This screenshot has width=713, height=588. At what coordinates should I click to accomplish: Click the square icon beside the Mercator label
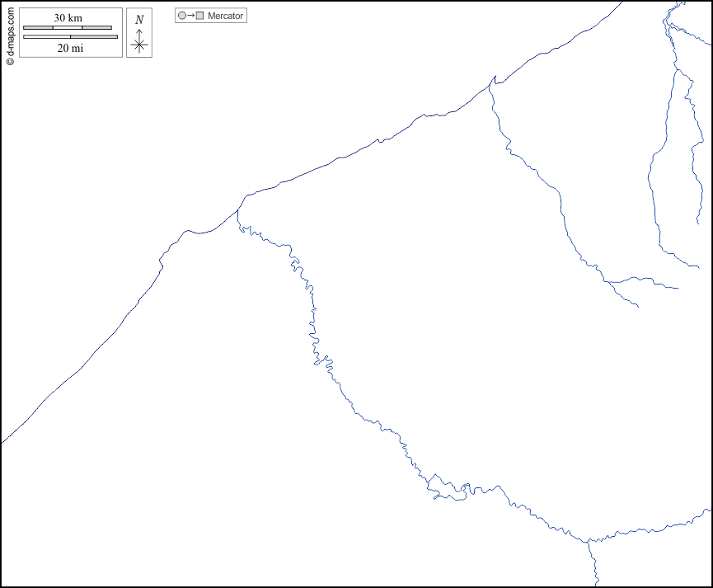(x=199, y=16)
